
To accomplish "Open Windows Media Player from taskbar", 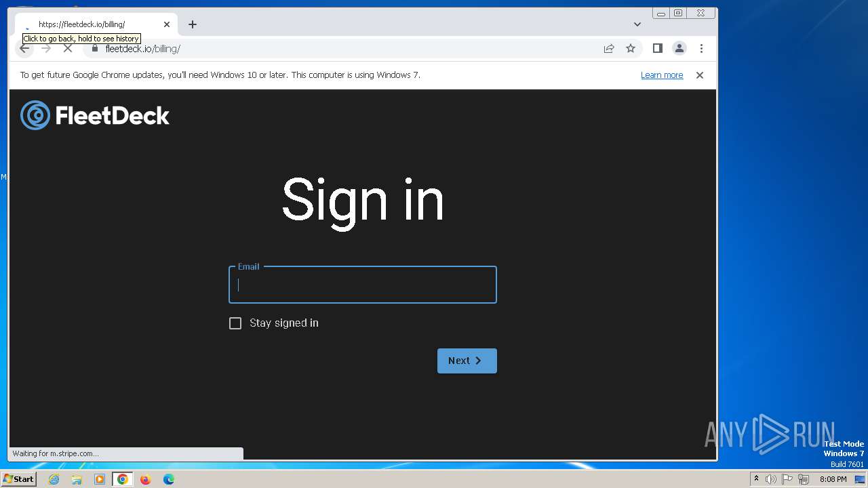I will [100, 479].
